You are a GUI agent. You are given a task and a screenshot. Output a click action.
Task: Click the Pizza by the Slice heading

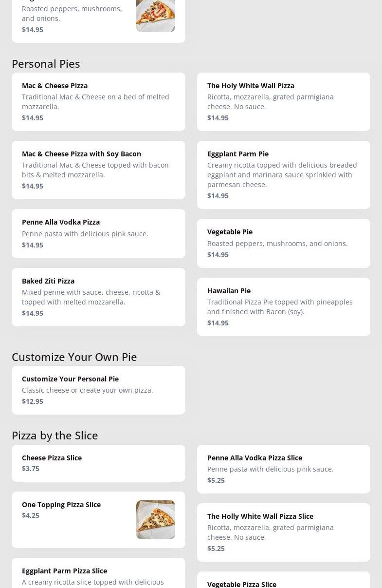(x=55, y=436)
